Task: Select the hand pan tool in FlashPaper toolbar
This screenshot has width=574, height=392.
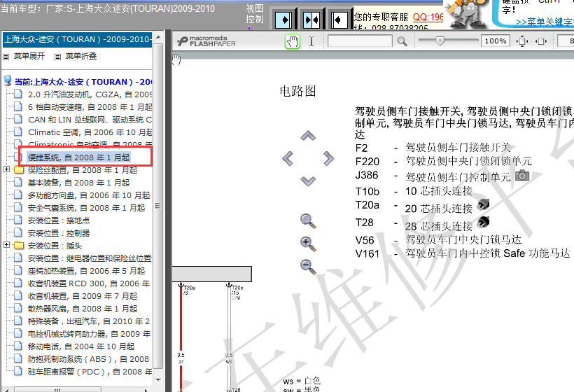Action: tap(293, 41)
